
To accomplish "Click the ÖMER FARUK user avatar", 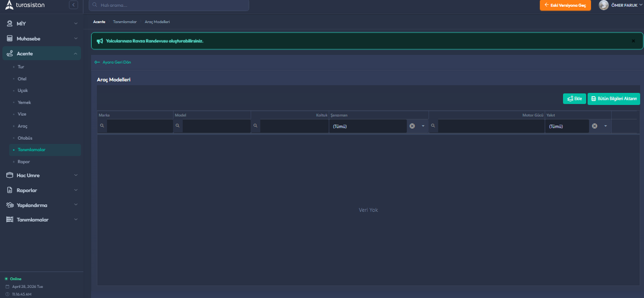I will point(604,5).
